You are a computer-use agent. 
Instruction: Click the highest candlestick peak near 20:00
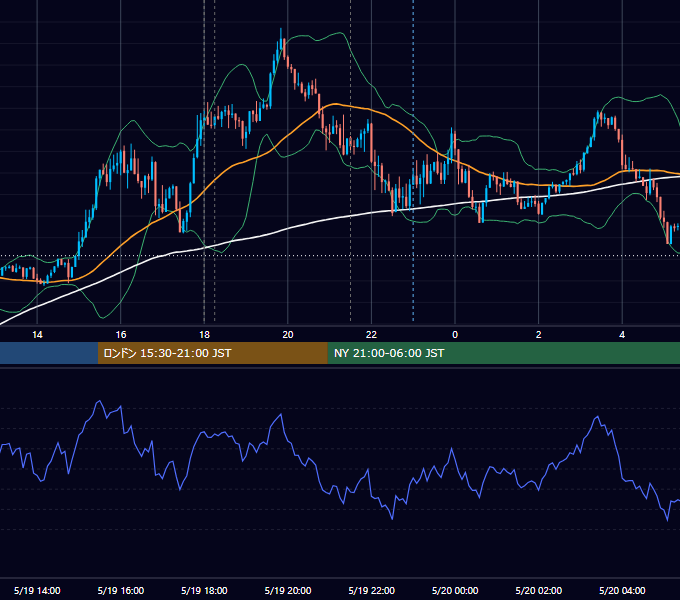pos(281,39)
